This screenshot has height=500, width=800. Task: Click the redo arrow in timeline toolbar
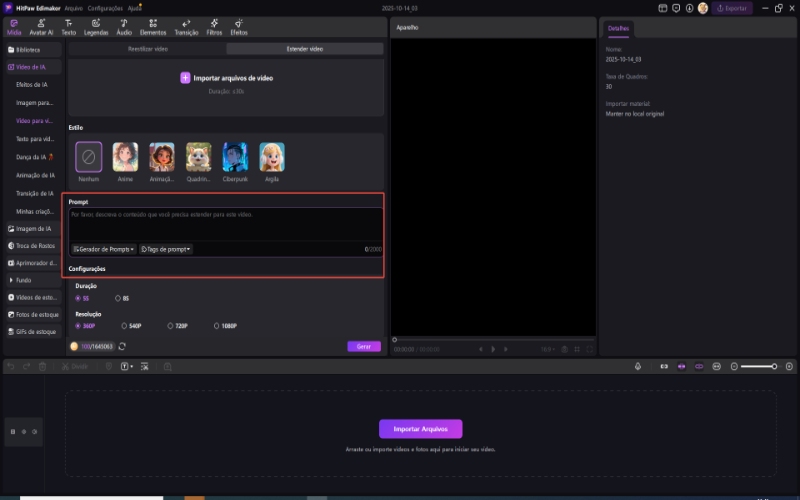tap(27, 366)
